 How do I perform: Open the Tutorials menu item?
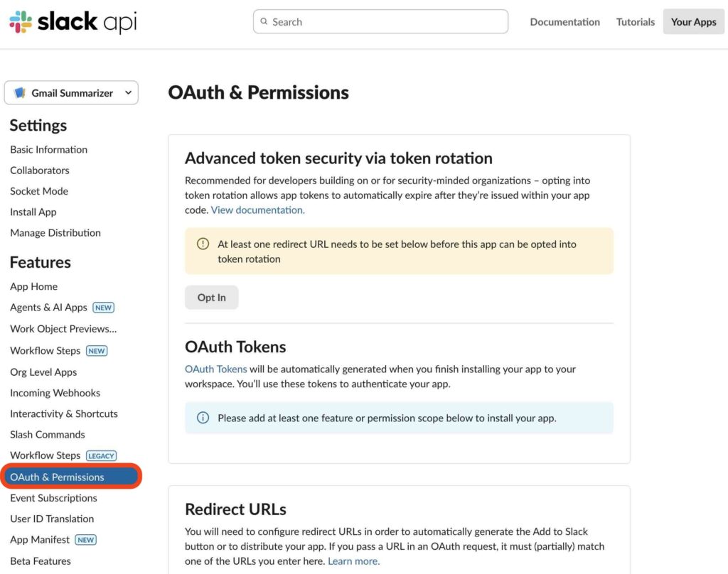coord(635,21)
